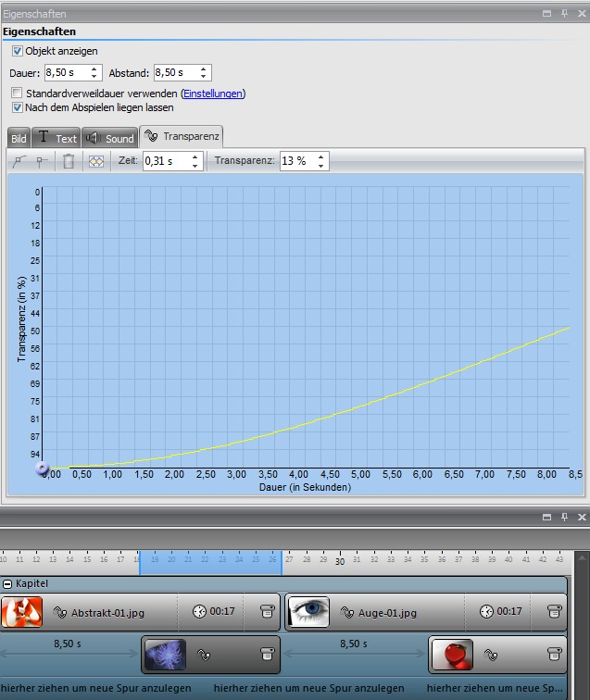Collapse the Kapitel group
Viewport: 590px width, 700px height.
pyautogui.click(x=8, y=584)
